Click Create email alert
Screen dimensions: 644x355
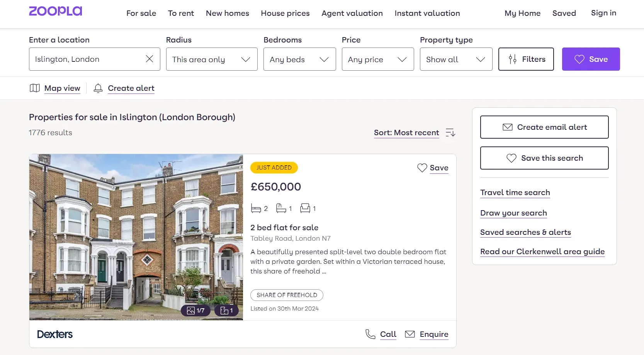click(544, 127)
